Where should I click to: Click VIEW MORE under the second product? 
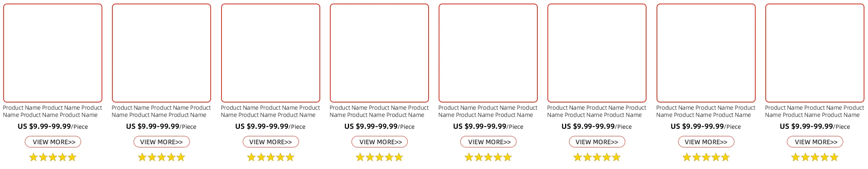coord(162,142)
